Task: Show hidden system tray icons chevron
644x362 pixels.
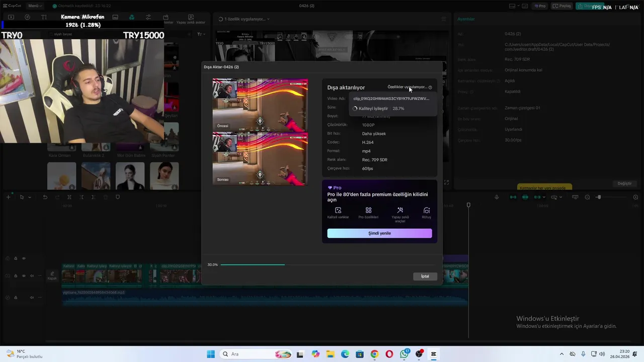Action: [561, 354]
